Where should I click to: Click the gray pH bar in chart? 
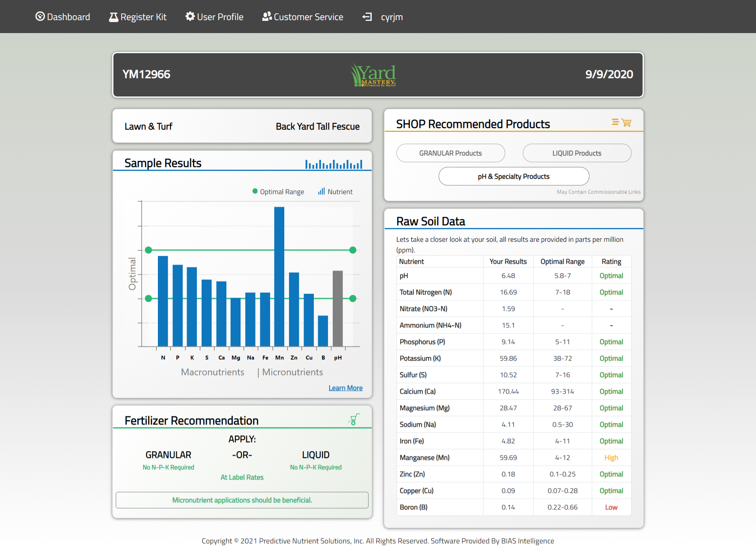[337, 308]
